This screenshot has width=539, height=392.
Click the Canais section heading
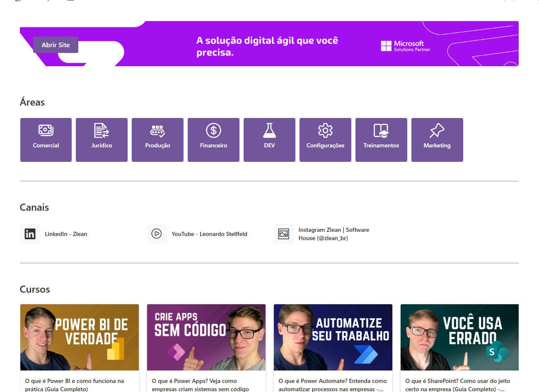pyautogui.click(x=34, y=207)
